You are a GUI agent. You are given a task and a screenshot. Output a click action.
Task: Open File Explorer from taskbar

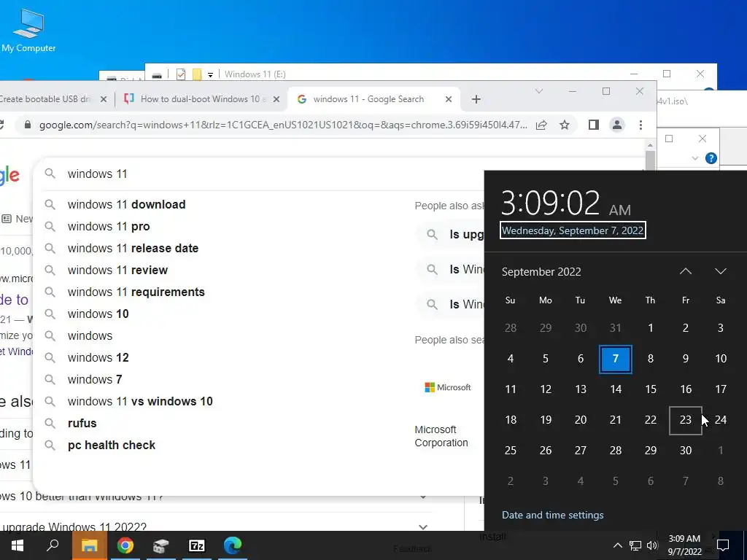click(x=89, y=545)
